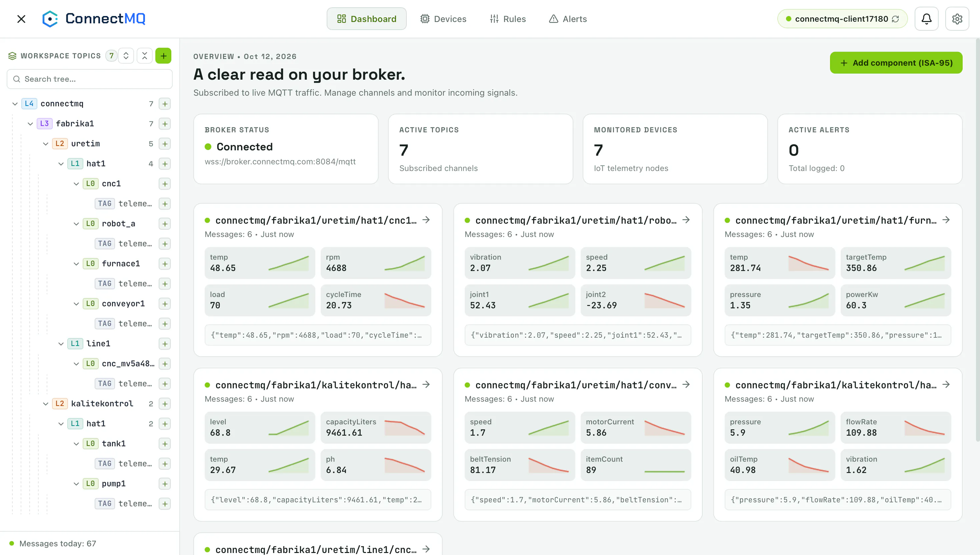Screen dimensions: 980x555
Task: Click the connectmq-client17180 connection pill
Action: tap(842, 19)
